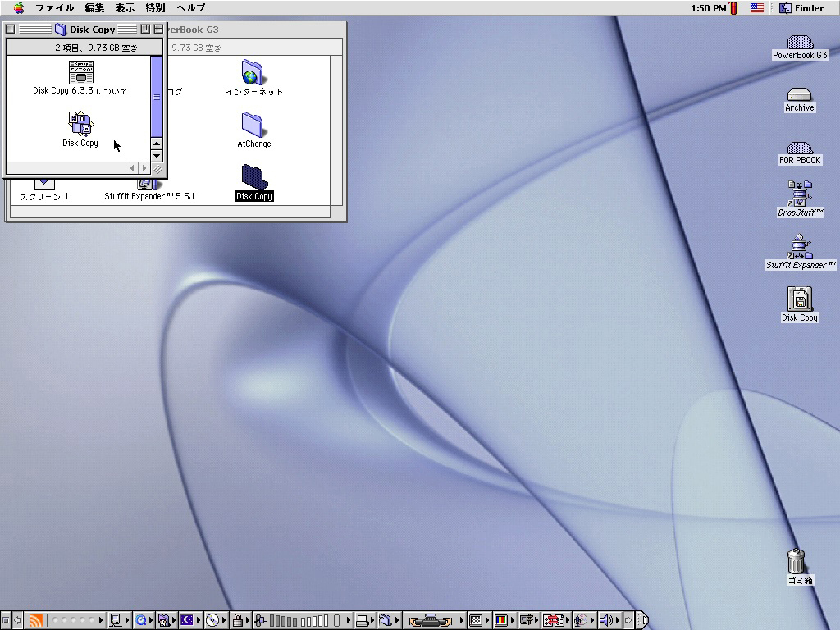Screen dimensions: 840x630
Task: Click the PowerBook G3 window title bar text
Action: pyautogui.click(x=194, y=30)
